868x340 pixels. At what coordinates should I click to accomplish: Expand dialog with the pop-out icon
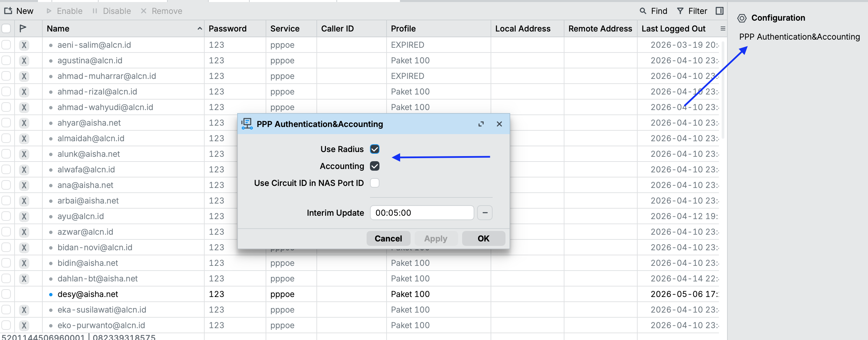(481, 124)
